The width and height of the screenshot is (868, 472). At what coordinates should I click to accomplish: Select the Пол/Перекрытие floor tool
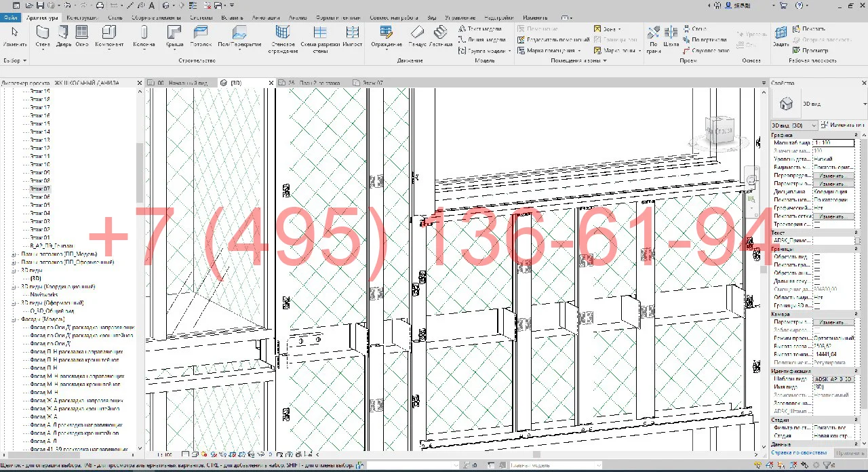point(239,36)
